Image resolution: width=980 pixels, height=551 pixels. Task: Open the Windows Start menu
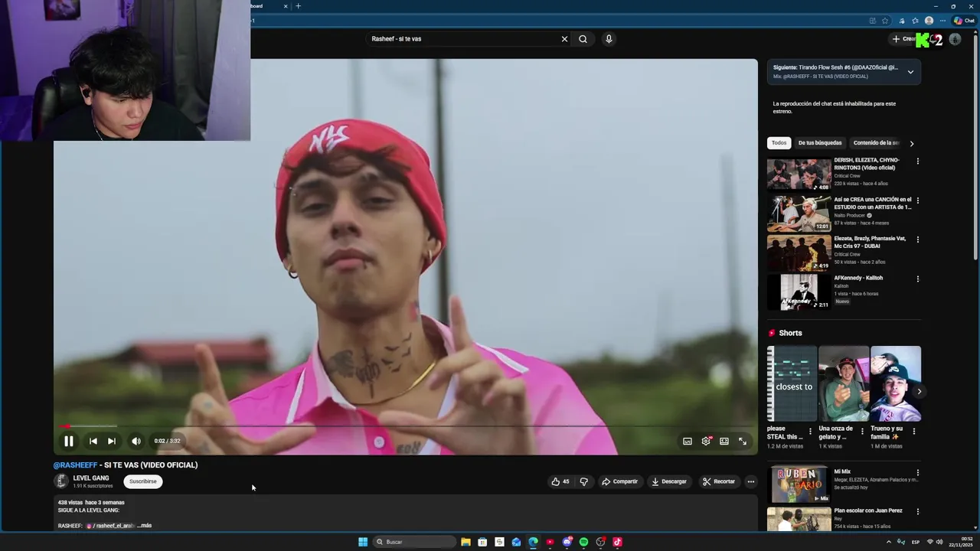363,542
